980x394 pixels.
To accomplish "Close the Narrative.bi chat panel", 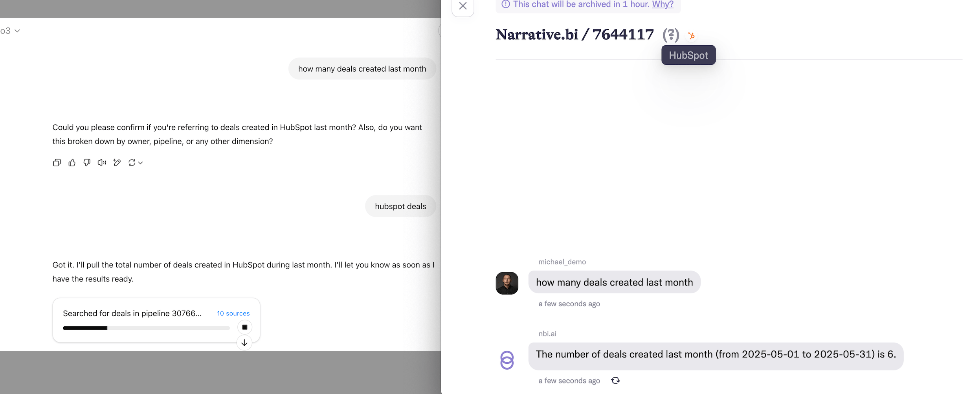I will (x=463, y=6).
